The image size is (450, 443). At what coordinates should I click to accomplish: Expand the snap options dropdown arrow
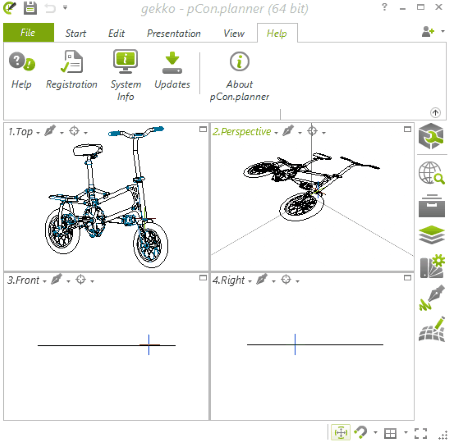point(375,433)
